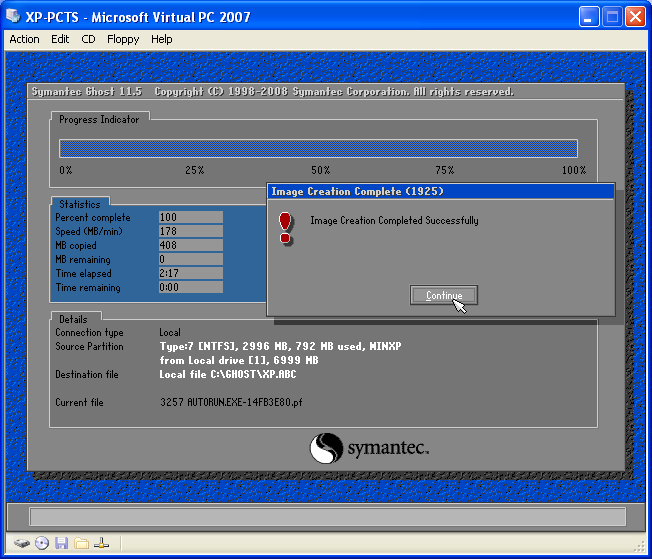Open the Help menu
Screen dimensions: 652x559
161,39
